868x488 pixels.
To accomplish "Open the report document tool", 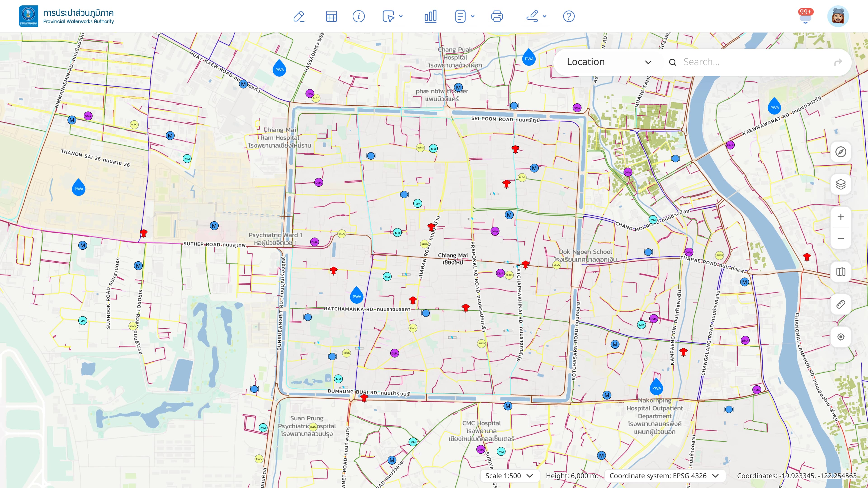I will tap(460, 16).
